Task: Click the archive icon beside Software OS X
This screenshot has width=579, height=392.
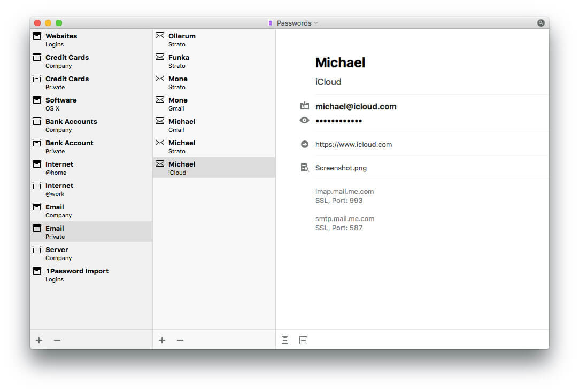Action: (37, 100)
